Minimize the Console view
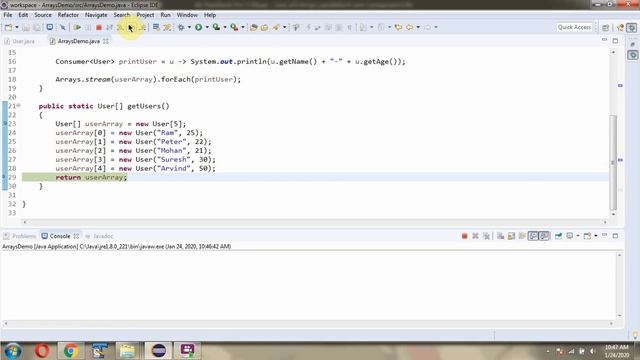This screenshot has height=360, width=640. click(x=604, y=236)
